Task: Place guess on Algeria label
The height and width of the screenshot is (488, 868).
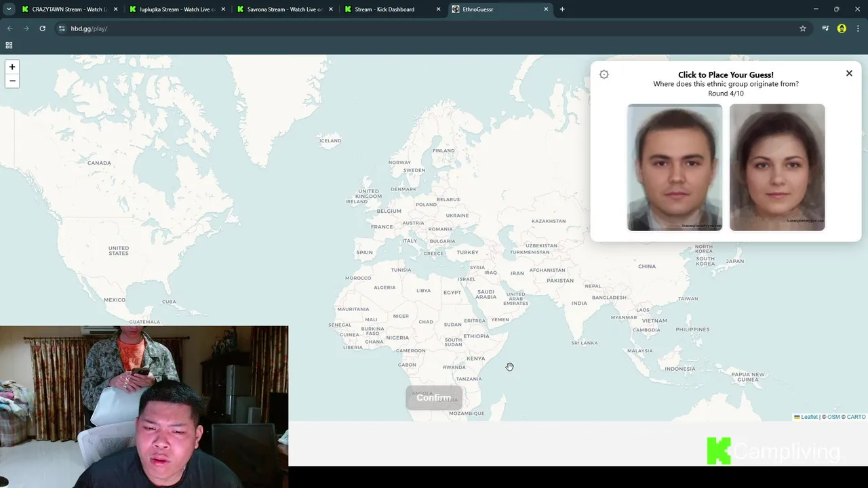Action: pyautogui.click(x=384, y=287)
